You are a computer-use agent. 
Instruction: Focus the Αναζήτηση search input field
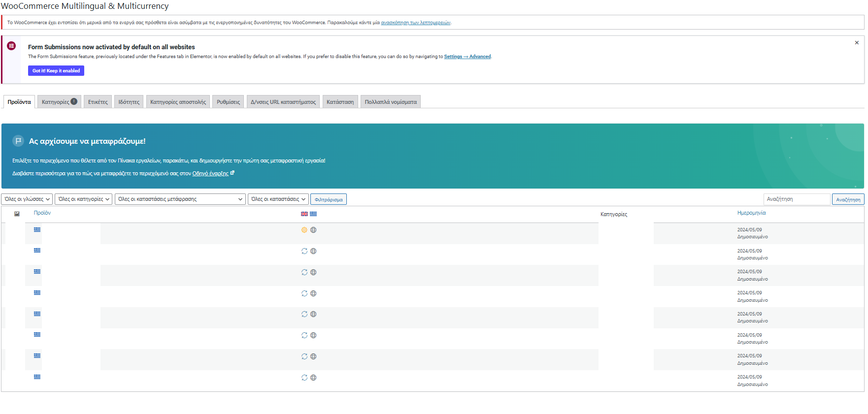tap(797, 199)
